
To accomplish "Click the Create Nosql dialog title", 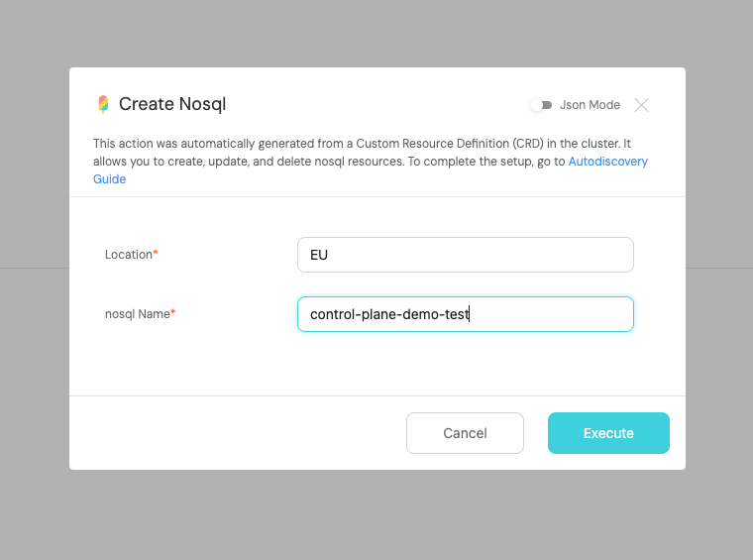I will coord(172,104).
